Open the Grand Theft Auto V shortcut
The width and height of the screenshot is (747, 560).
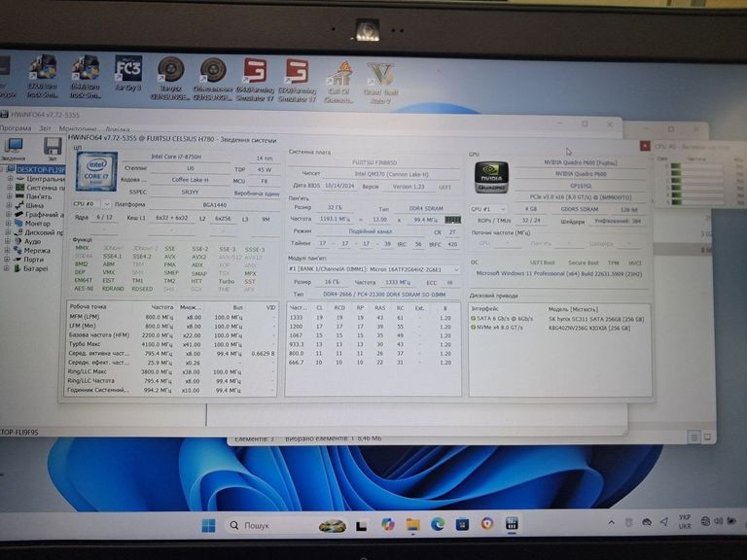click(x=380, y=83)
